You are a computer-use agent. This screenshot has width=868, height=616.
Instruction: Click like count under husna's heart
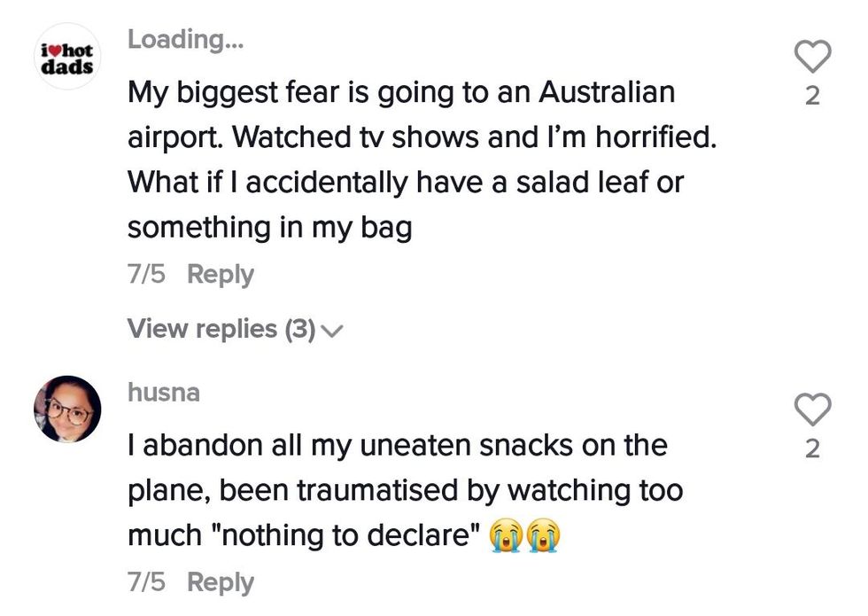click(812, 449)
